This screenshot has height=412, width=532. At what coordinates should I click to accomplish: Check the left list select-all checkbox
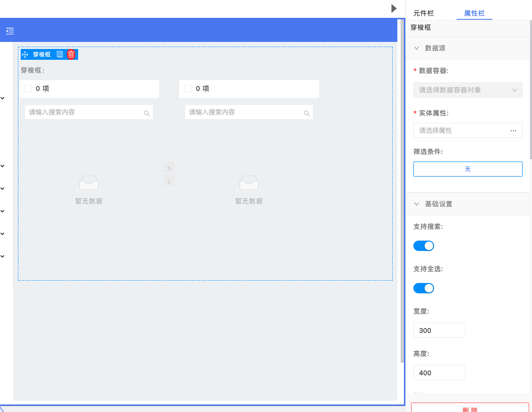[x=29, y=89]
